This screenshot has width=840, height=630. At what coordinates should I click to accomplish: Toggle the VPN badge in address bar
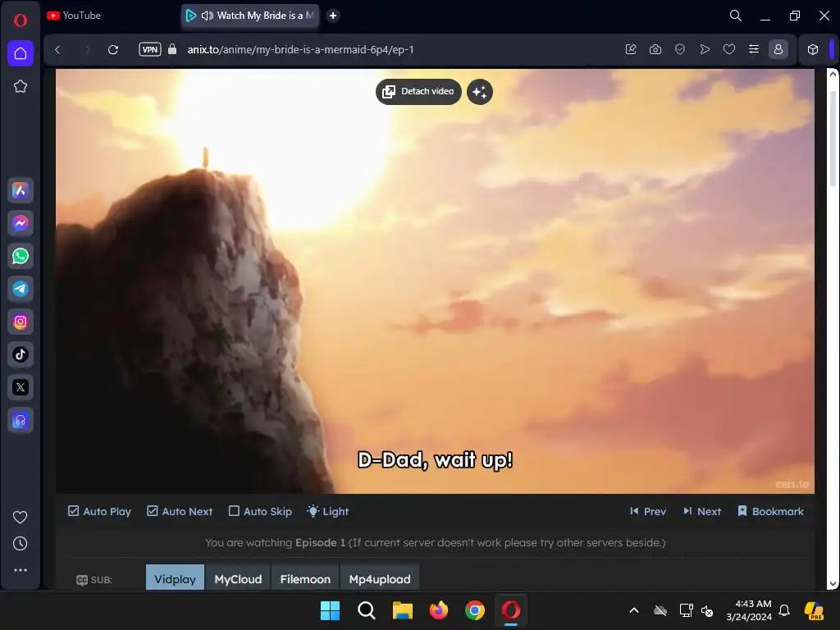point(150,49)
